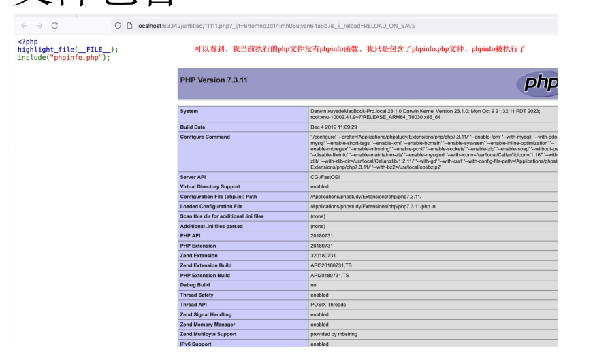The image size is (610, 364).
Task: Click the Zend Multibyte Support row label
Action: pyautogui.click(x=208, y=334)
